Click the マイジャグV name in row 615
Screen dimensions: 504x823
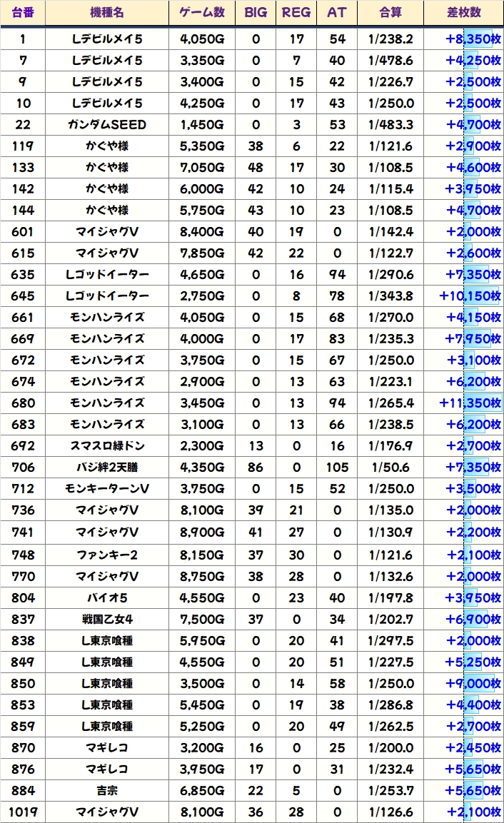coord(107,253)
